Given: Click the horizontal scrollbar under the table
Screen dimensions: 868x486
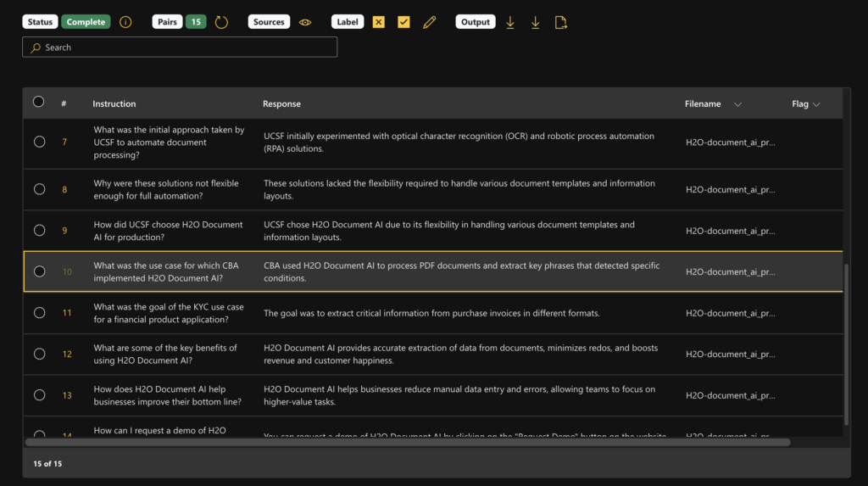Looking at the screenshot, I should (407, 442).
